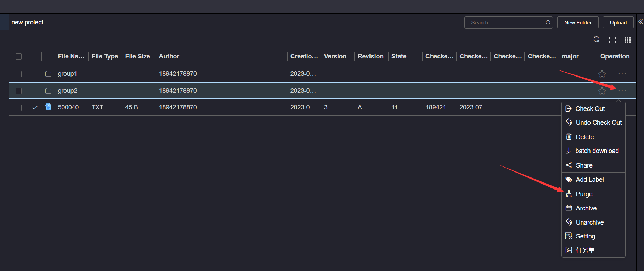Star the group2 folder

click(x=602, y=91)
